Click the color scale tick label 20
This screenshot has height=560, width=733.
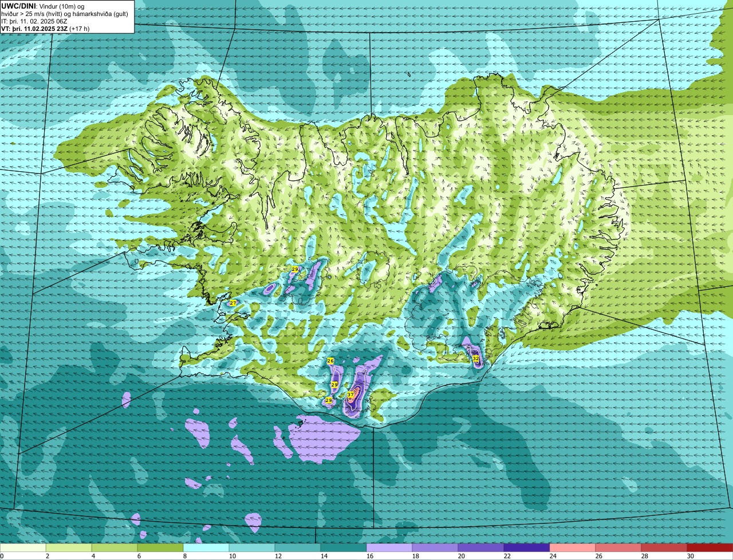[461, 556]
